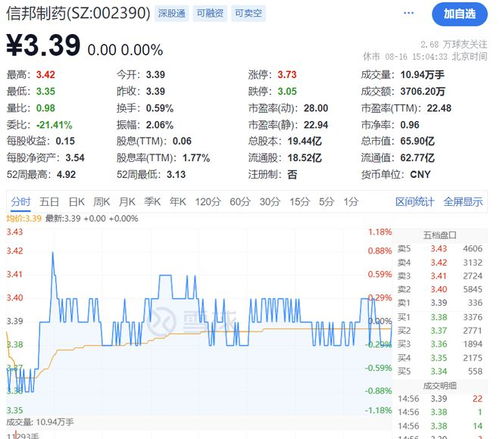Screen dimensions: 500x439
Task: Open the 区间统计 link
Action: (x=415, y=202)
